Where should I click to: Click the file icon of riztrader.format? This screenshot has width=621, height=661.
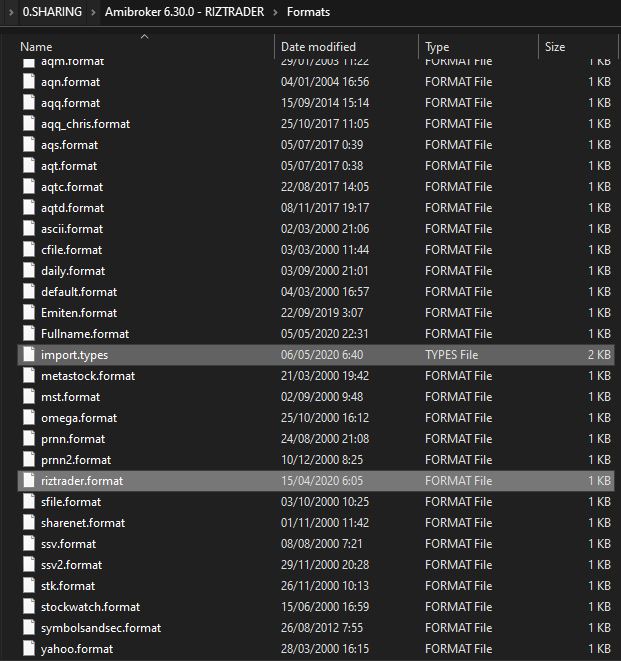click(29, 481)
